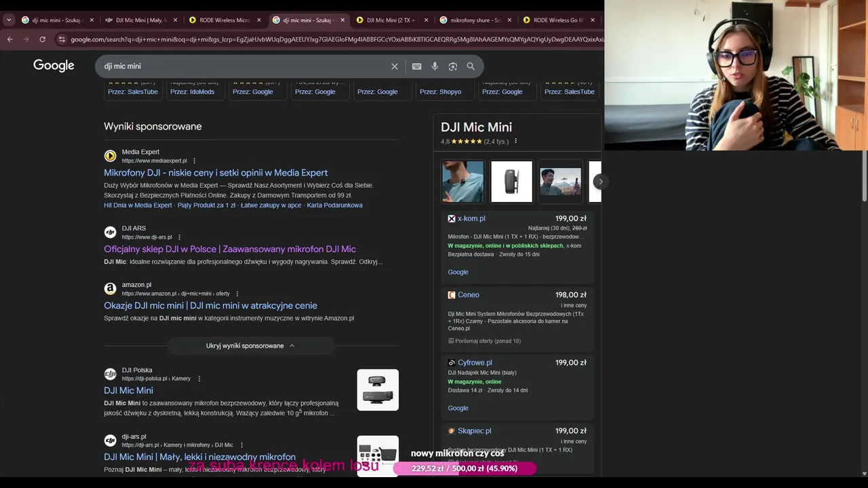Open dji-ars.pl result options menu

(x=241, y=445)
